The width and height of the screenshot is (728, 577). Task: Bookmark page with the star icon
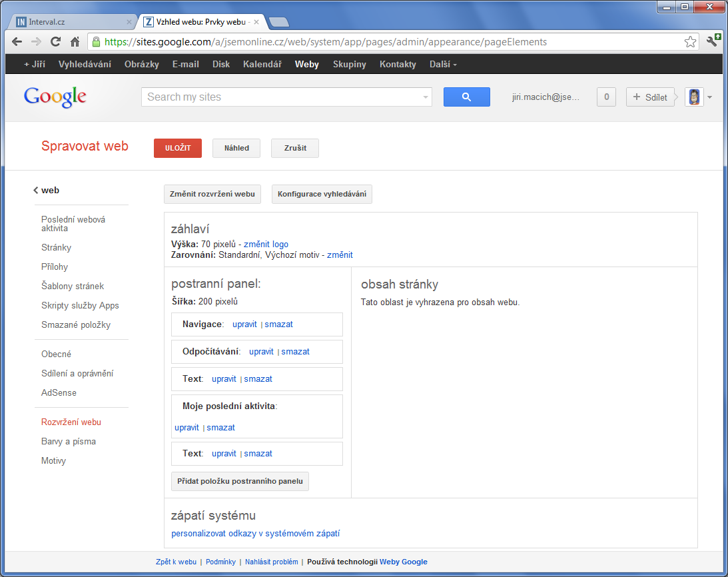690,42
